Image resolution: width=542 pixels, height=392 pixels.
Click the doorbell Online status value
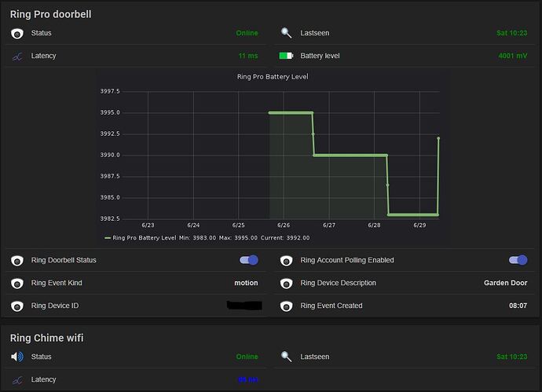coord(247,34)
